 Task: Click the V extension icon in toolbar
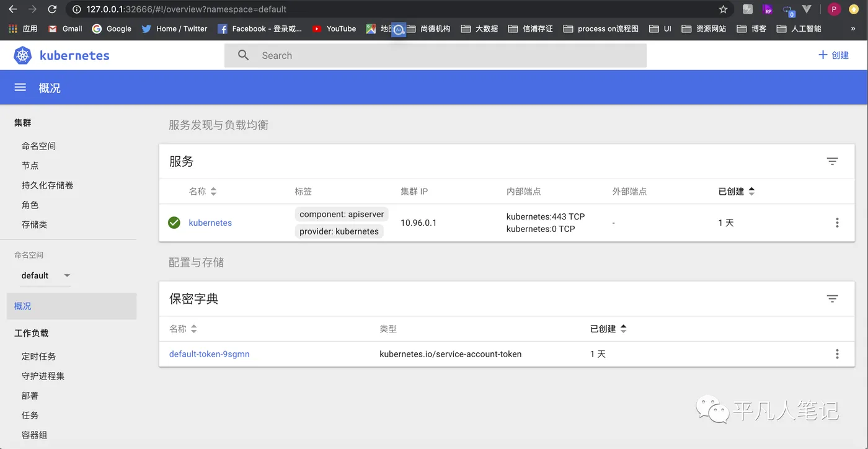(x=807, y=9)
